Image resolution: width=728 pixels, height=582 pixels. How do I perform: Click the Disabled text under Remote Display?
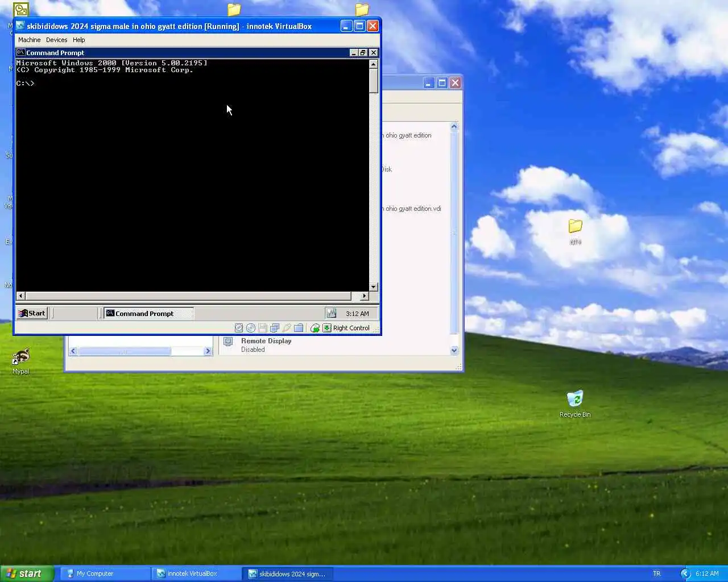[x=253, y=350]
